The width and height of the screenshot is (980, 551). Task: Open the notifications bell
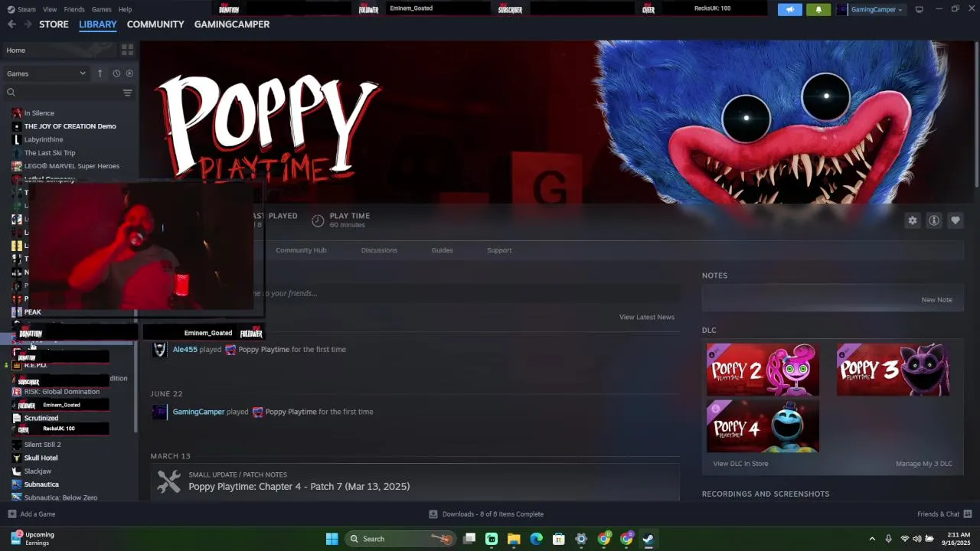818,9
